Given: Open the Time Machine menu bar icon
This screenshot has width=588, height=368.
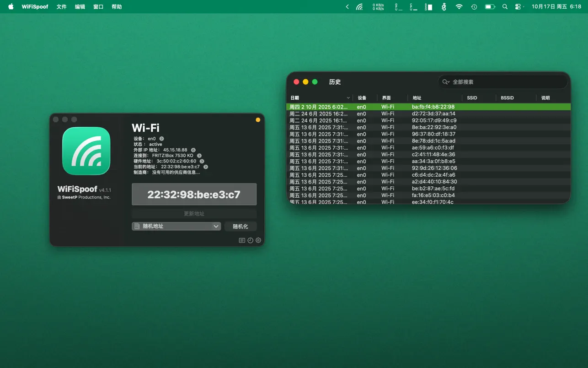Looking at the screenshot, I should (x=474, y=7).
